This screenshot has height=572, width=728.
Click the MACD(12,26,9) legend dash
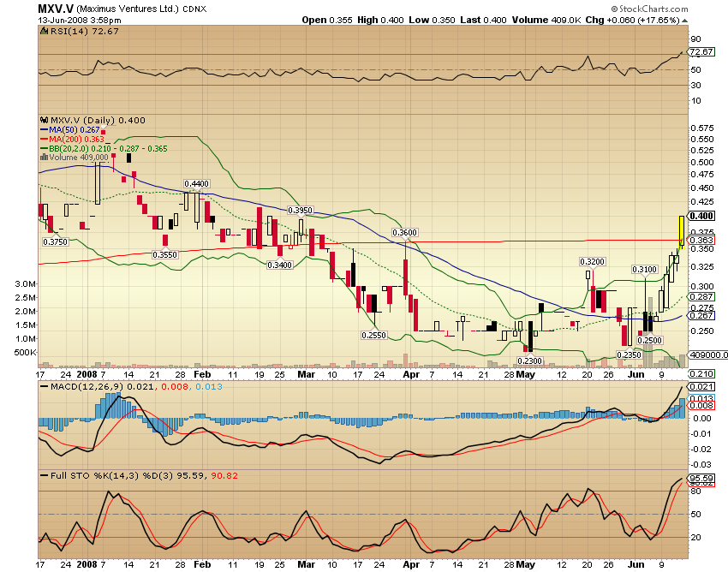[x=44, y=388]
